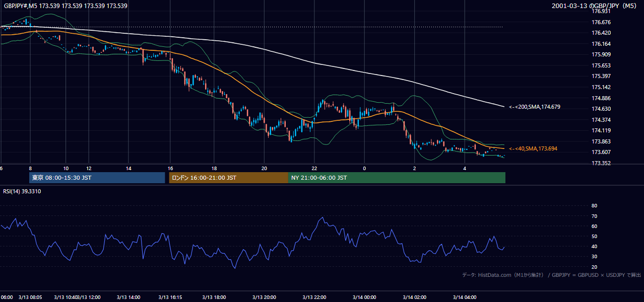Screen dimensions: 644x302
Task: Click price axis label 174.886
Action: tap(601, 98)
